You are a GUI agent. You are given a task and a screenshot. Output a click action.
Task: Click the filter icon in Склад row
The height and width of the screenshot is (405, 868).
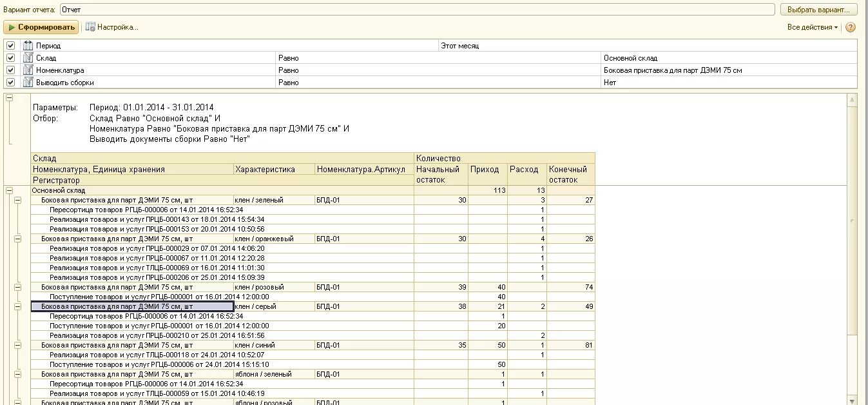(x=28, y=58)
